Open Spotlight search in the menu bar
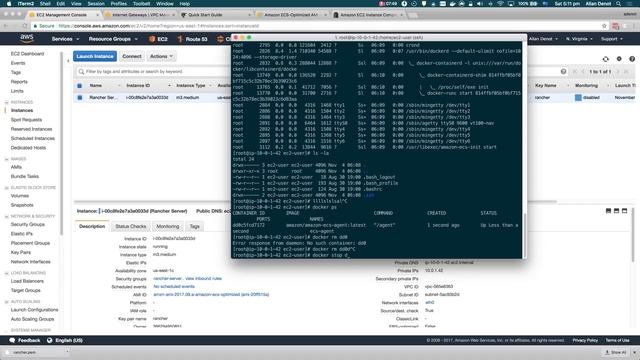Screen dimensions: 640x360 click(619, 4)
